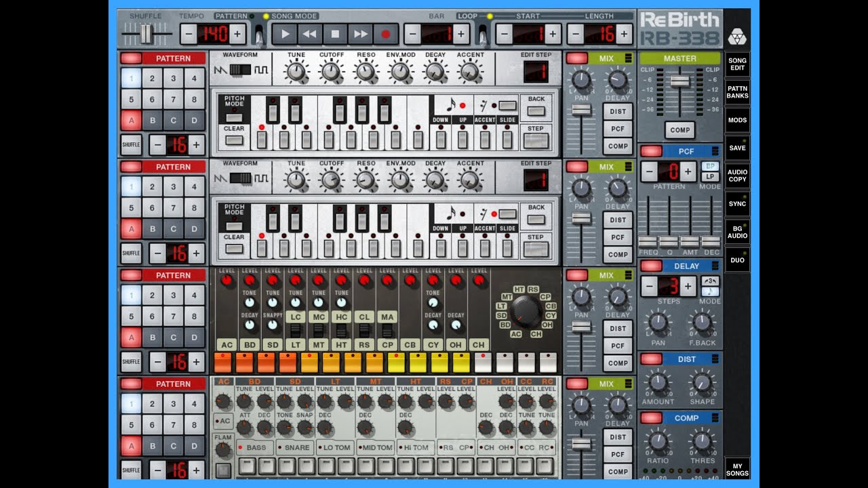The height and width of the screenshot is (488, 868).
Task: Click the Rewind transport button
Action: pyautogui.click(x=309, y=34)
